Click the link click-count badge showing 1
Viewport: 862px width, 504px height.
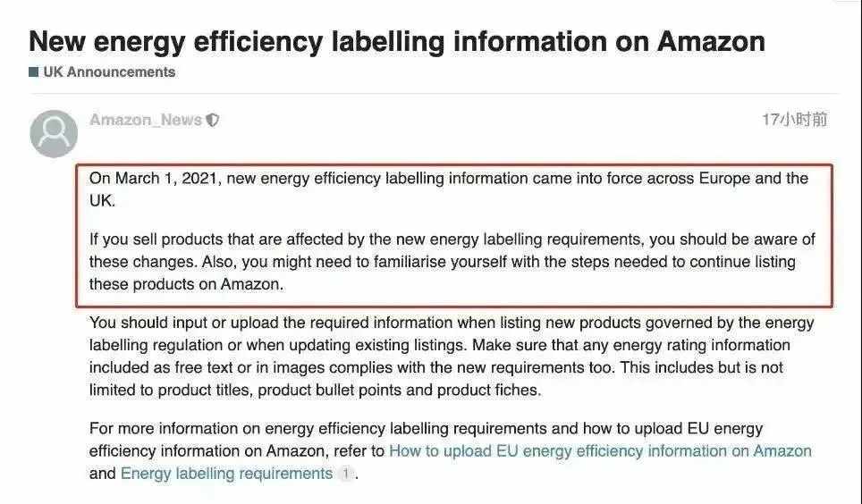(x=346, y=474)
